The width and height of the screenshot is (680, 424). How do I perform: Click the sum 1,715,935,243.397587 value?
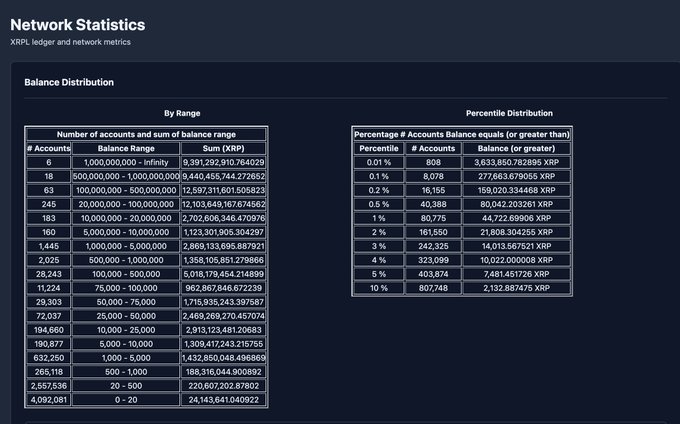223,302
